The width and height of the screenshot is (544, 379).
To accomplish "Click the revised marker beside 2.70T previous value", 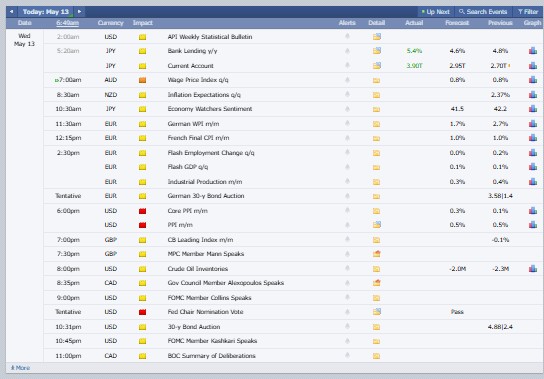I will click(509, 65).
